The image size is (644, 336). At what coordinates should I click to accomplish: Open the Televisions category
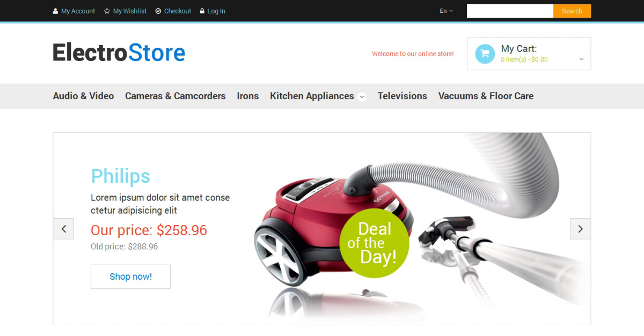402,96
